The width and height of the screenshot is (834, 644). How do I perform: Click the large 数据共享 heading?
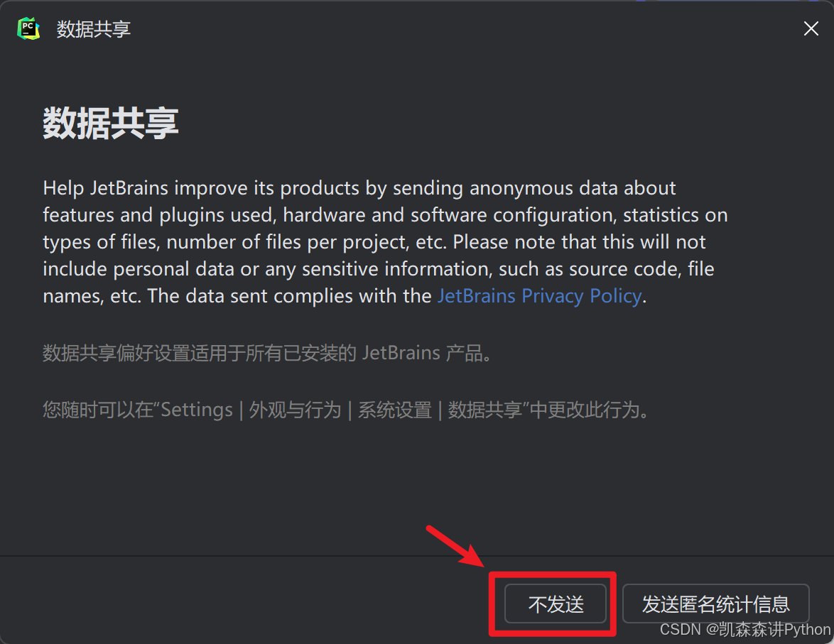click(111, 124)
